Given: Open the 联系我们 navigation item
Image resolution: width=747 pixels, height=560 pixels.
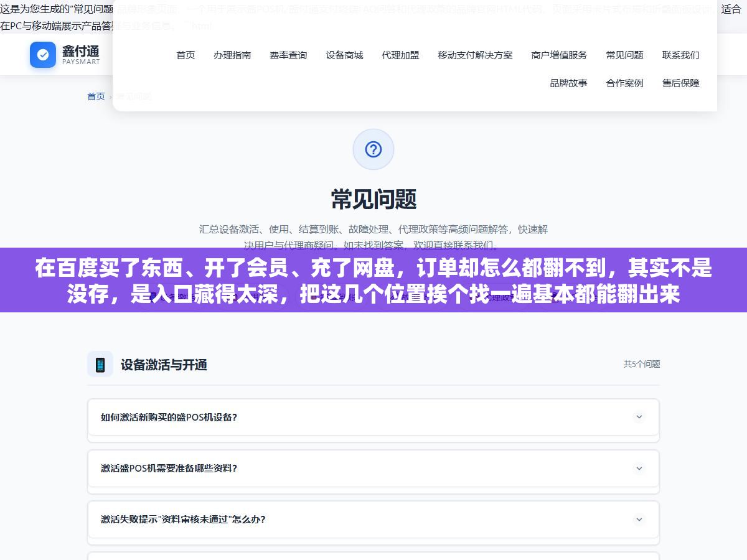Looking at the screenshot, I should [680, 55].
